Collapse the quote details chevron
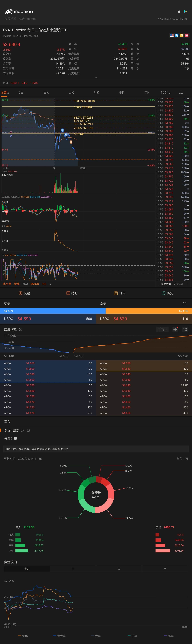Image resolution: width=192 pixels, height=644 pixels. click(96, 77)
